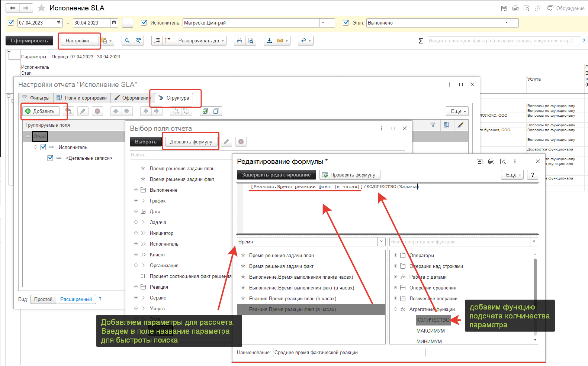Expand the Операторы folder
Screen dimensions: 588x366
(x=395, y=255)
